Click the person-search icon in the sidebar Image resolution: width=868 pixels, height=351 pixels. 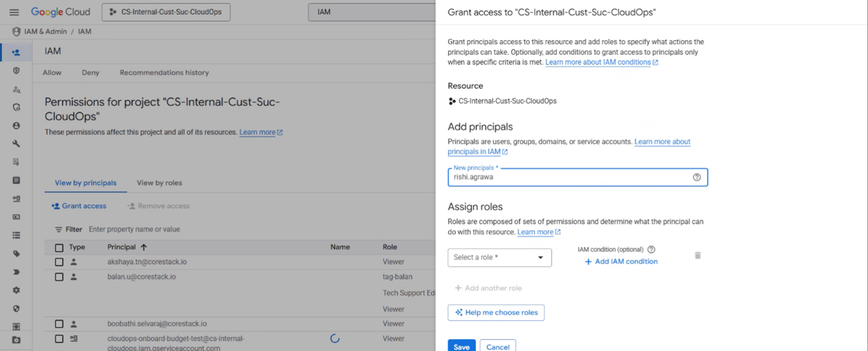[x=16, y=89]
